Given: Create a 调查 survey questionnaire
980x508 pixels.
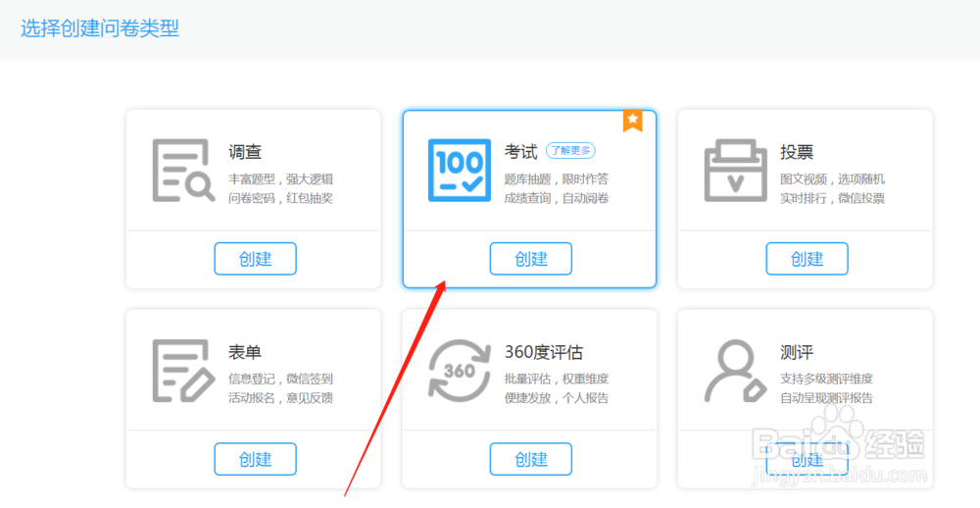Looking at the screenshot, I should coord(255,258).
